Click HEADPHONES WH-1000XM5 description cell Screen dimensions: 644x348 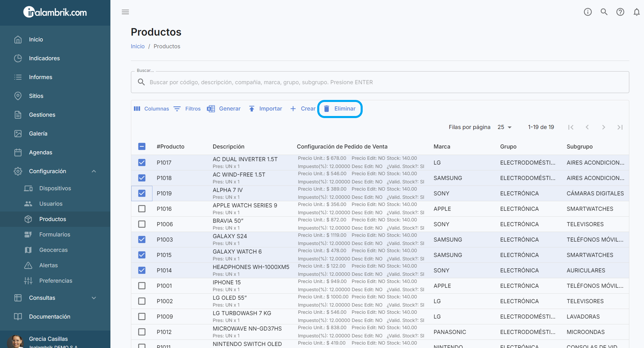pos(251,270)
